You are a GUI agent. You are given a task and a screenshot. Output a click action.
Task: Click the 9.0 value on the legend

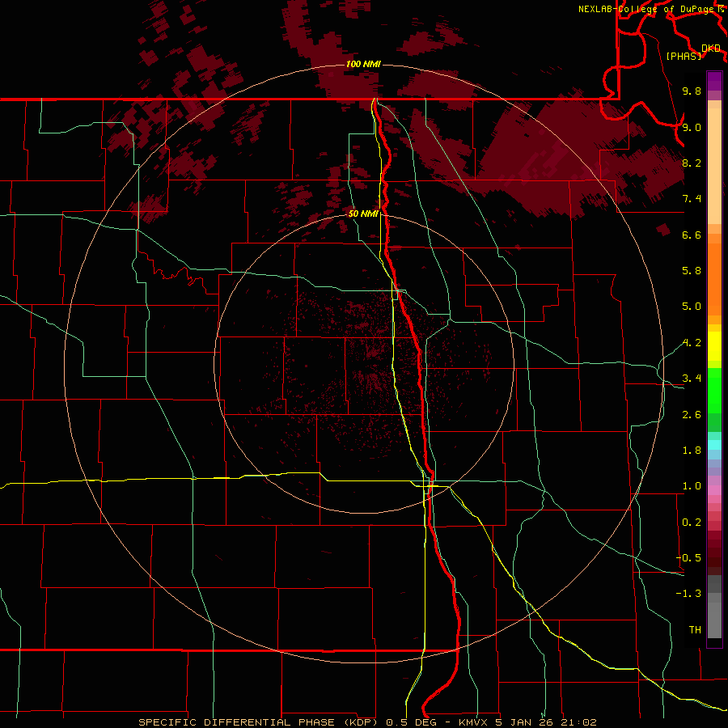click(x=692, y=127)
